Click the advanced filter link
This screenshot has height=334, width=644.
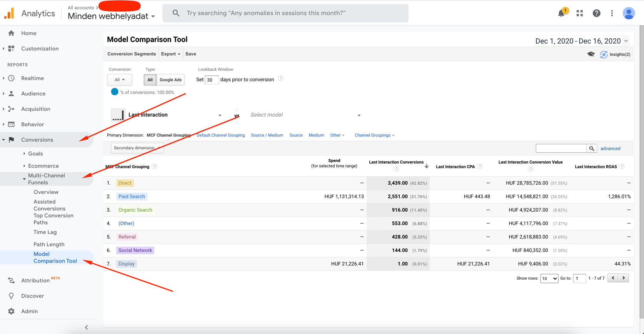click(x=610, y=149)
